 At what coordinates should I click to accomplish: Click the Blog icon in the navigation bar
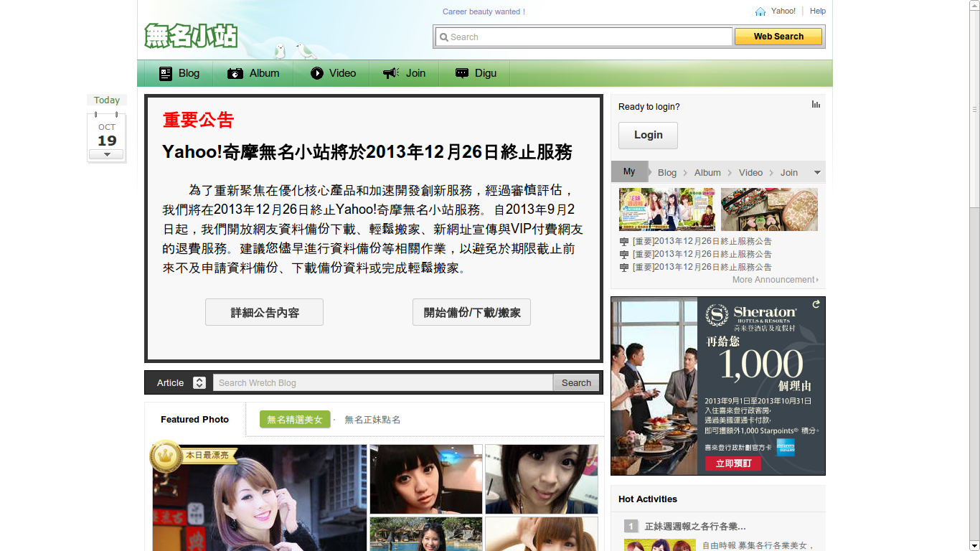click(x=166, y=73)
